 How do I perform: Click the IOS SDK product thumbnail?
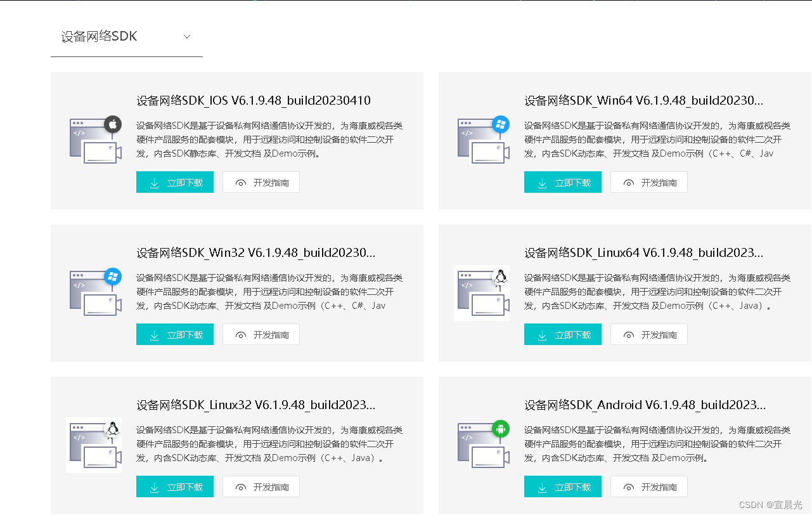tap(95, 140)
